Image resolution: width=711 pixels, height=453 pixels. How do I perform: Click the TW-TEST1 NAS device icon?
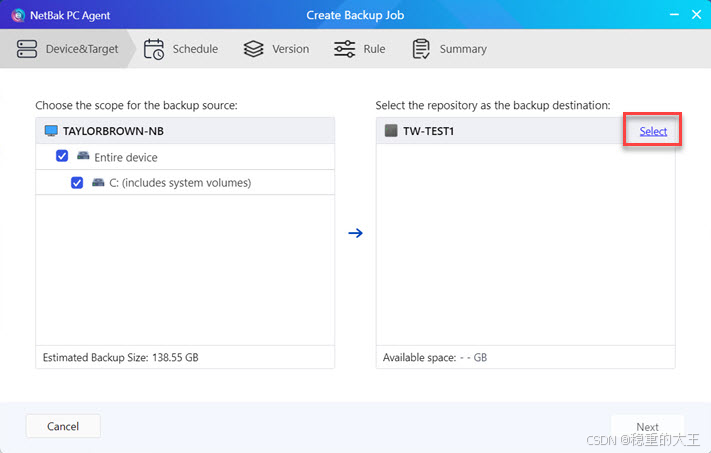[x=391, y=131]
